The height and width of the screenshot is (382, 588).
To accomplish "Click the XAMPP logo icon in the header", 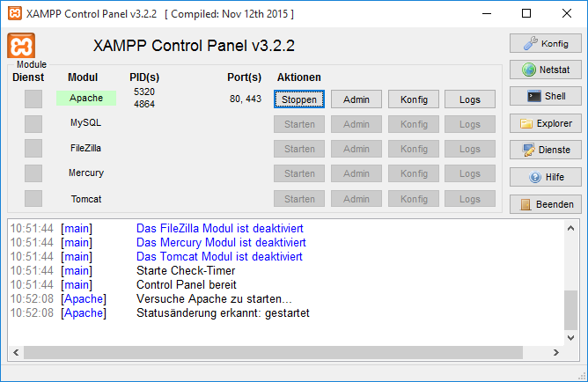I will (21, 46).
